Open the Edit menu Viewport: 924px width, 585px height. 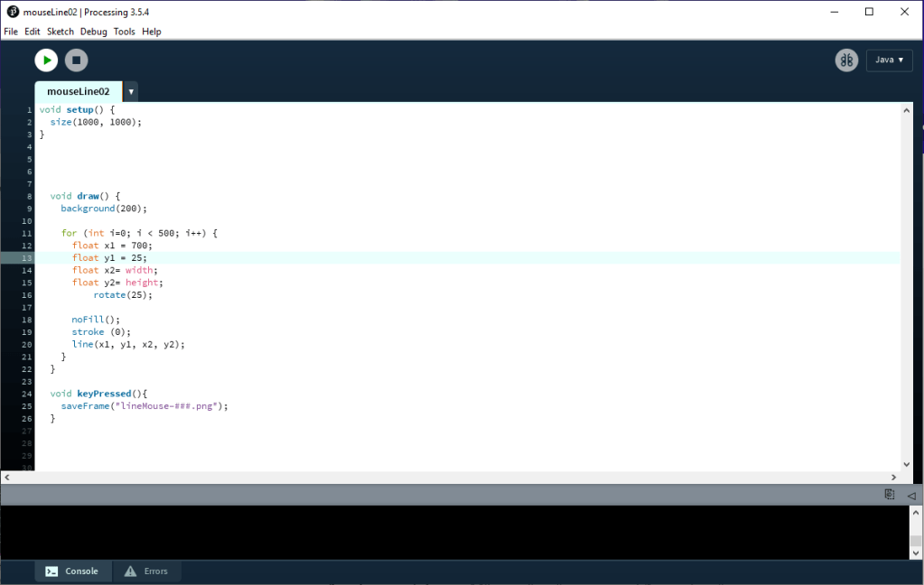click(33, 32)
